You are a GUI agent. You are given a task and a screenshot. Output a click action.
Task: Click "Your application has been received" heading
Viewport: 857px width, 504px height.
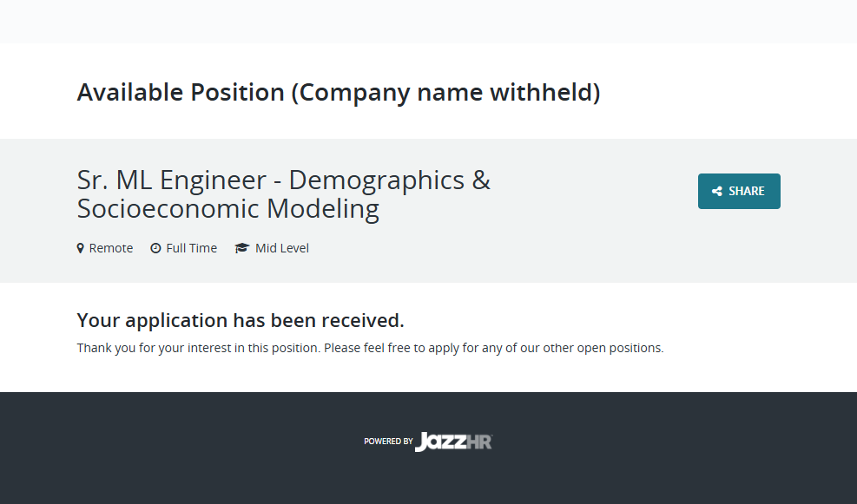coord(241,320)
